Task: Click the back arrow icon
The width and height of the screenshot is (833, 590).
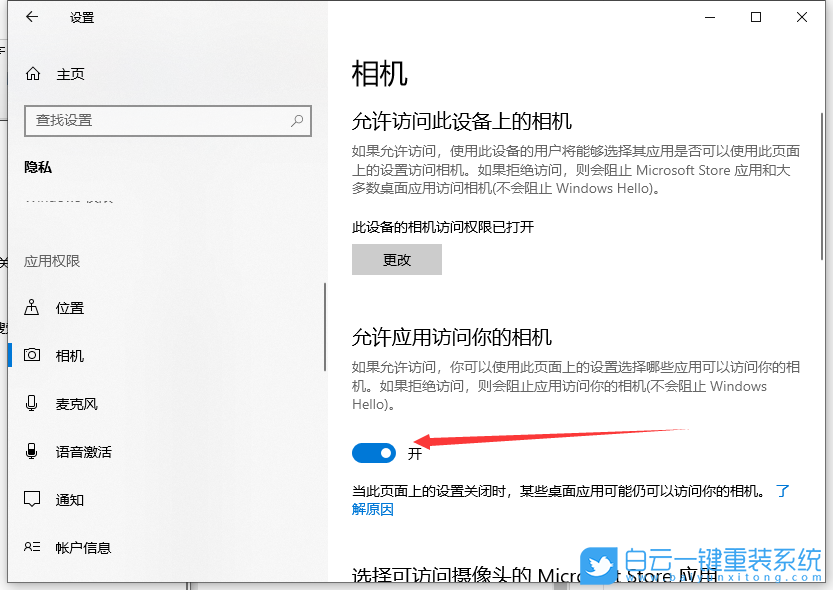Action: click(31, 17)
